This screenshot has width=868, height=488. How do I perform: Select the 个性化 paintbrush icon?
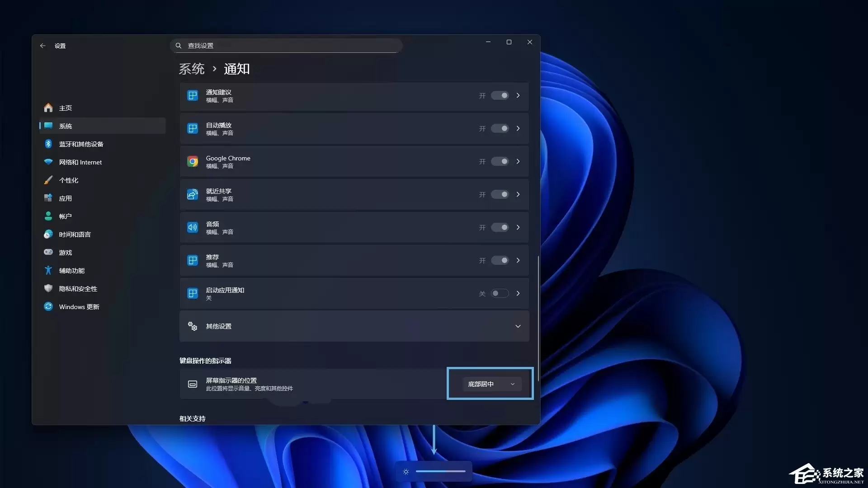[48, 180]
